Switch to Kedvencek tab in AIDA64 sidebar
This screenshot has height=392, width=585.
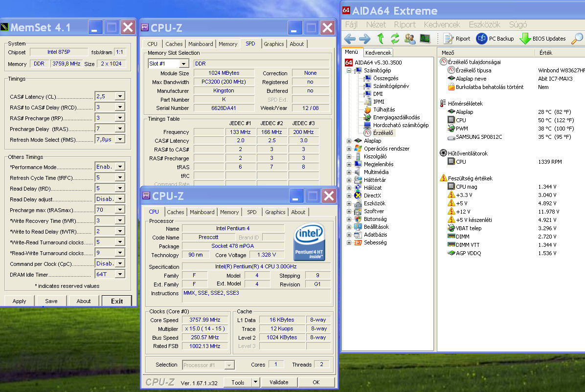tap(378, 53)
